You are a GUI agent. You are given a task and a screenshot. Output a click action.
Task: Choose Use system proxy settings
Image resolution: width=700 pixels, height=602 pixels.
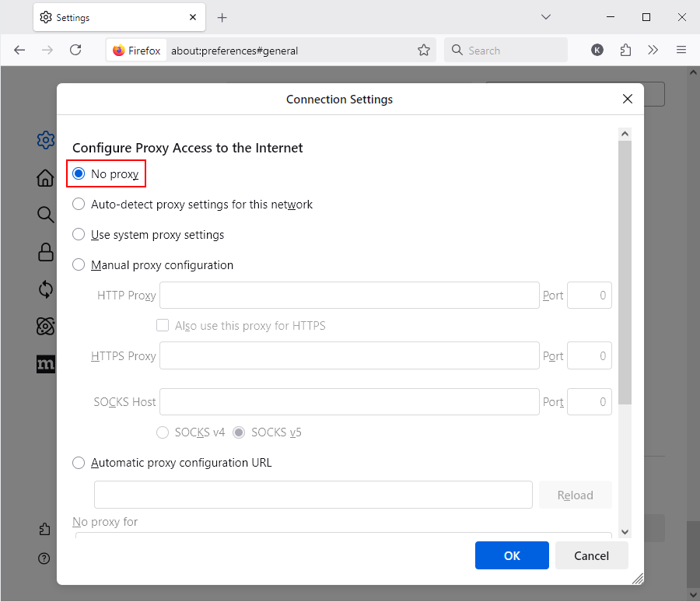click(79, 235)
